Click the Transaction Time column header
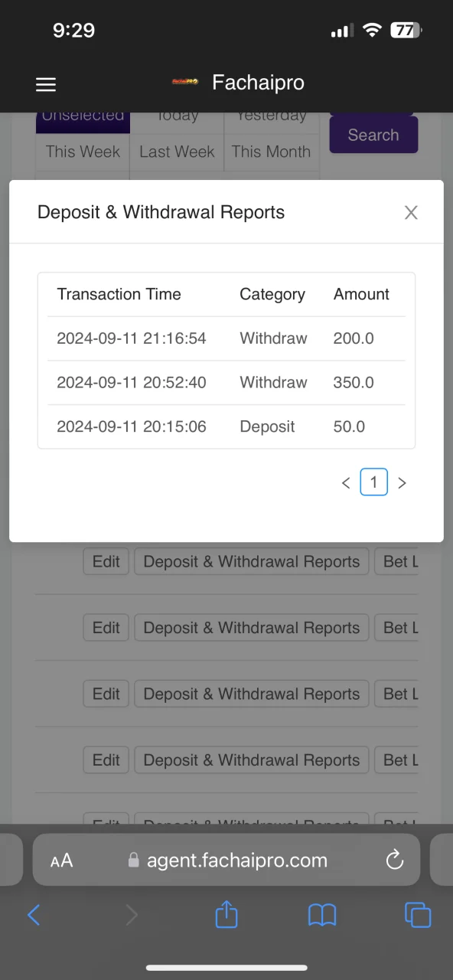 [119, 294]
